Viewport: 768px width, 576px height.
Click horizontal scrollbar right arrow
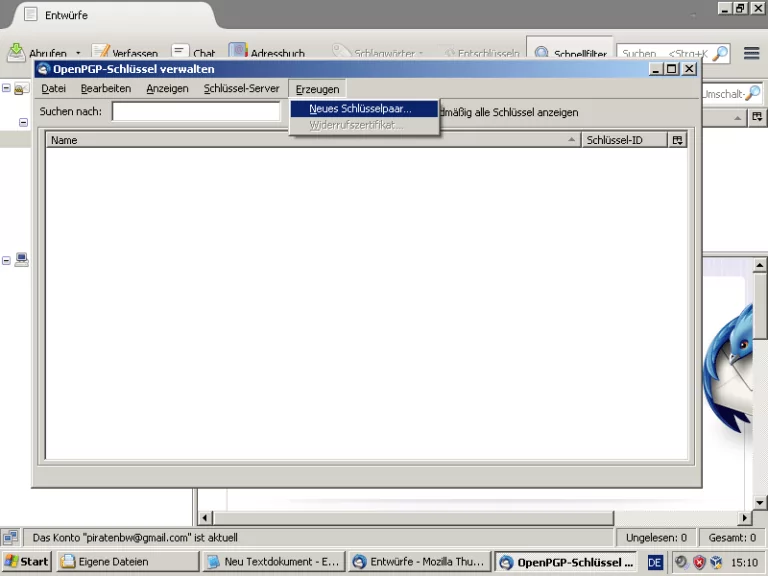coord(744,518)
